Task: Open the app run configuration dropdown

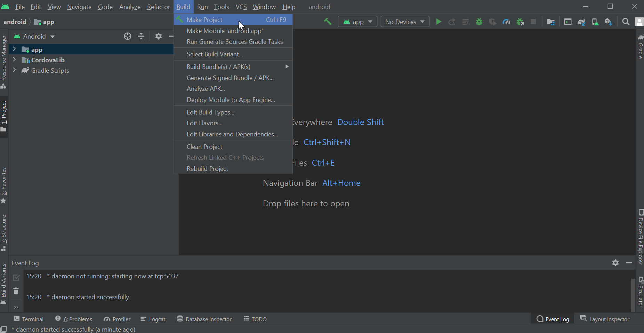Action: 357,22
